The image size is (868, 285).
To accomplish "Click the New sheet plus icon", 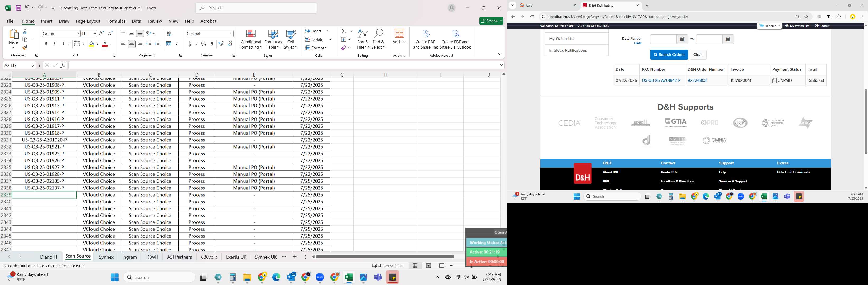I will click(295, 257).
